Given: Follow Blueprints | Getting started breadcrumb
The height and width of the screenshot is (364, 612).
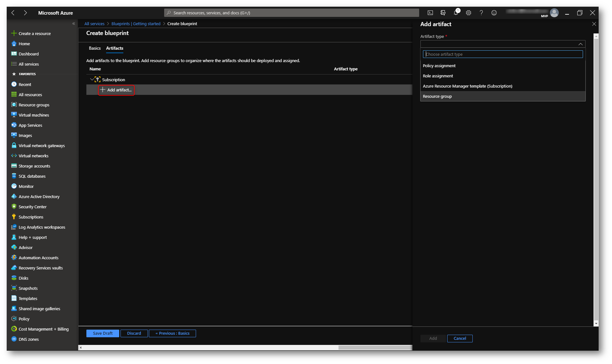Looking at the screenshot, I should 136,24.
